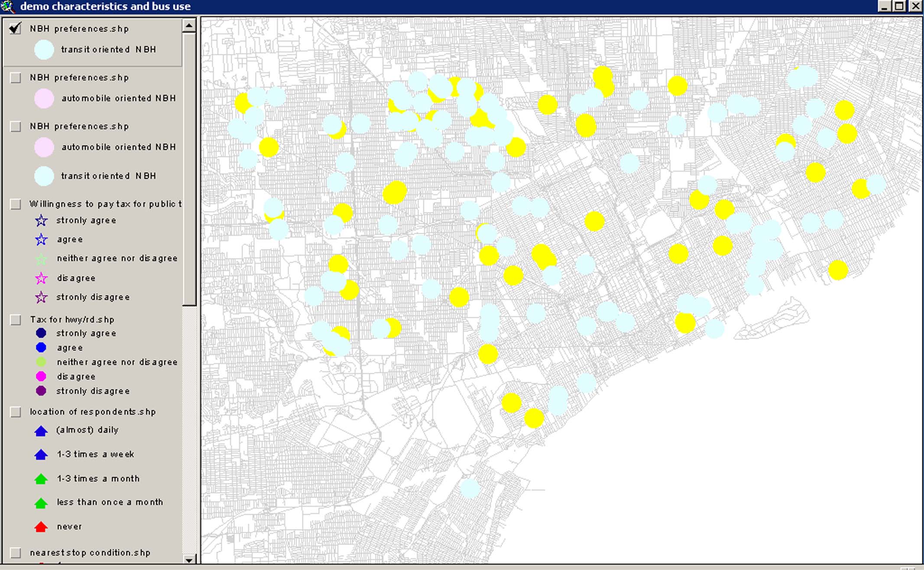Image resolution: width=924 pixels, height=570 pixels.
Task: Check the 'Tax for hwy/rd.shp' layer
Action: (x=16, y=320)
